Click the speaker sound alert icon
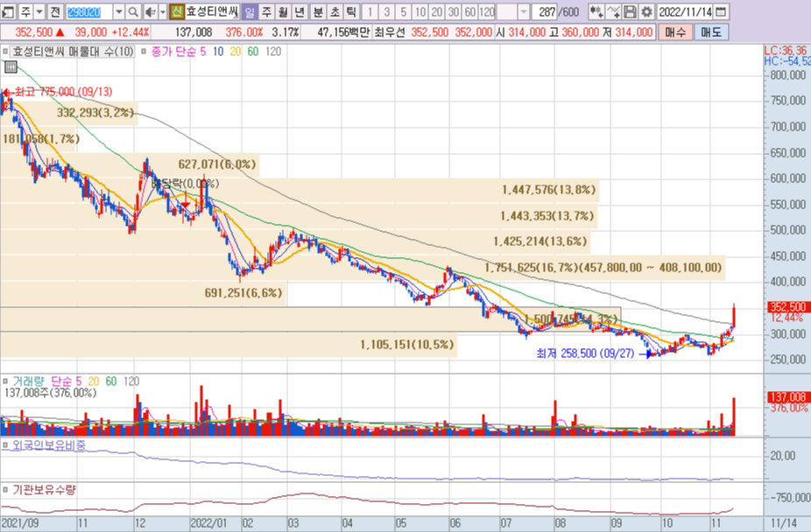This screenshot has width=811, height=532. 150,11
